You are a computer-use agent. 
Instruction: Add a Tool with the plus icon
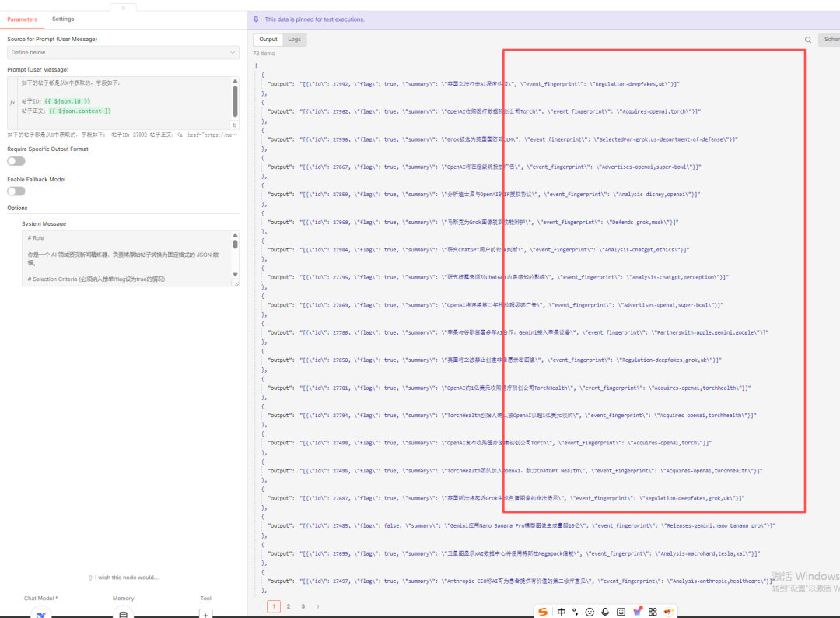coord(205,613)
